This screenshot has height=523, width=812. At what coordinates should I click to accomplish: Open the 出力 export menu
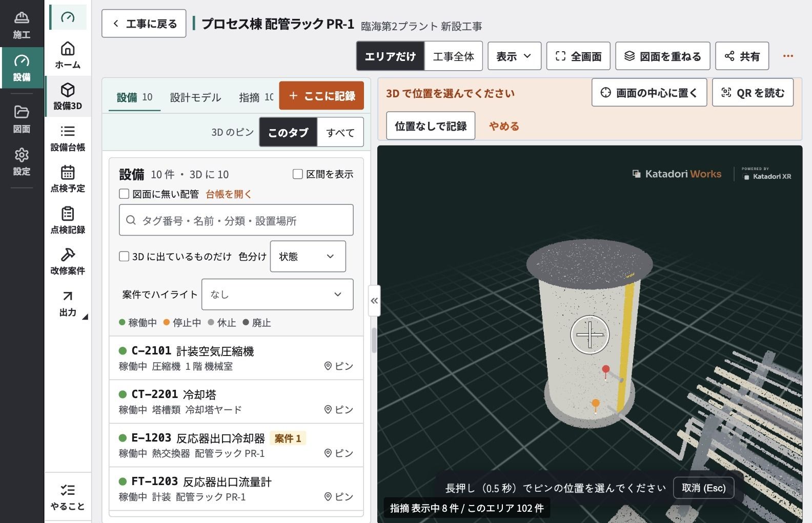tap(68, 303)
